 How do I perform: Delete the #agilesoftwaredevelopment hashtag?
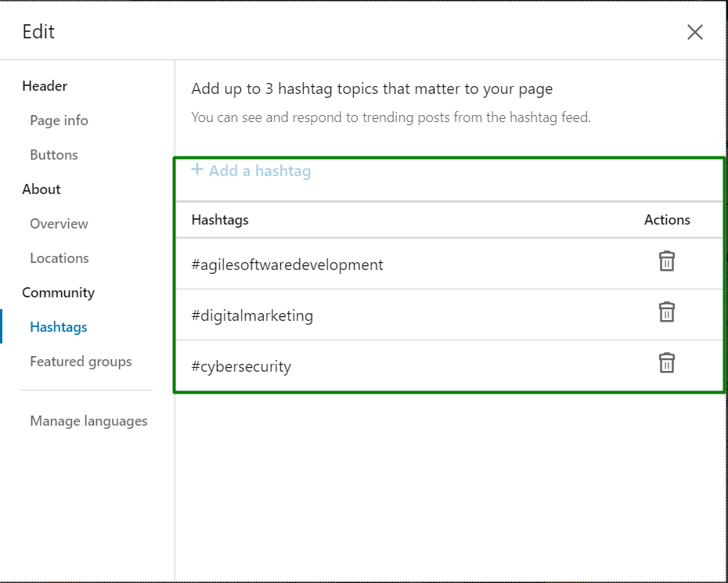666,261
